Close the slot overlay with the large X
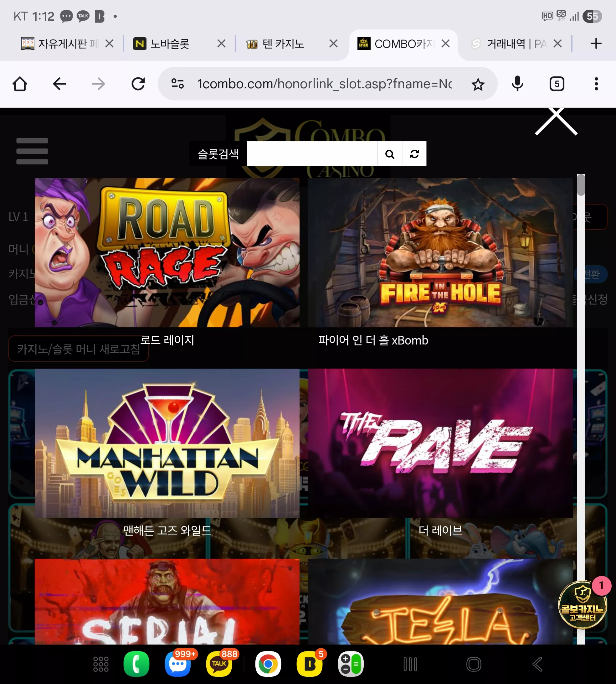This screenshot has height=684, width=616. tap(556, 121)
